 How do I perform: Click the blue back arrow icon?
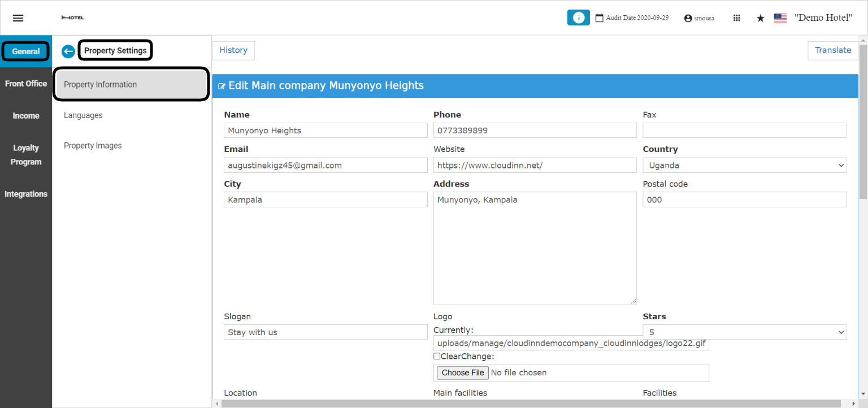pyautogui.click(x=68, y=51)
